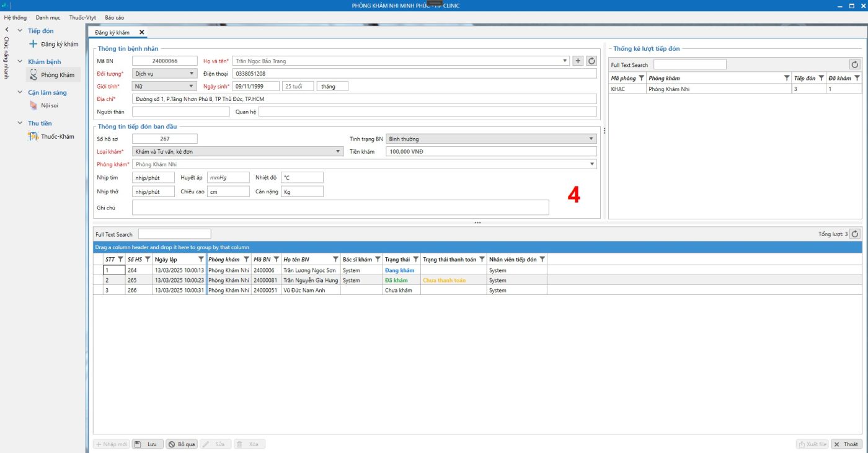Refresh the total visits list
This screenshot has height=453, width=868.
coord(855,234)
